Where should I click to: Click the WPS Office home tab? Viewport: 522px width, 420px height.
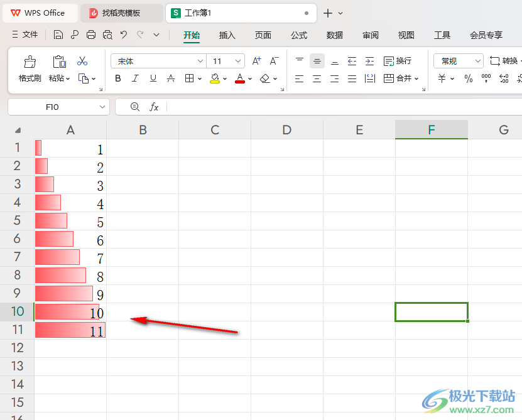click(40, 13)
